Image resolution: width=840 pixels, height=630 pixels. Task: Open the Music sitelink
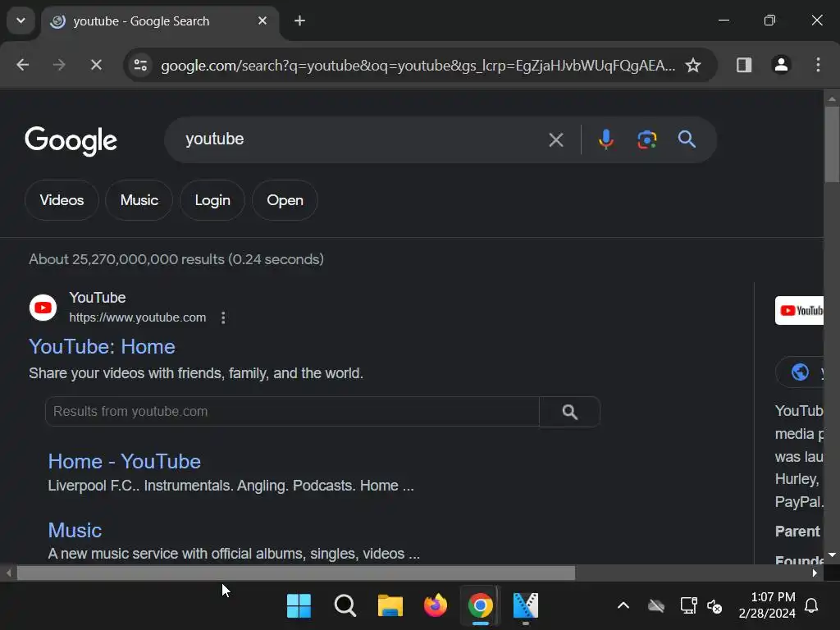pos(75,531)
